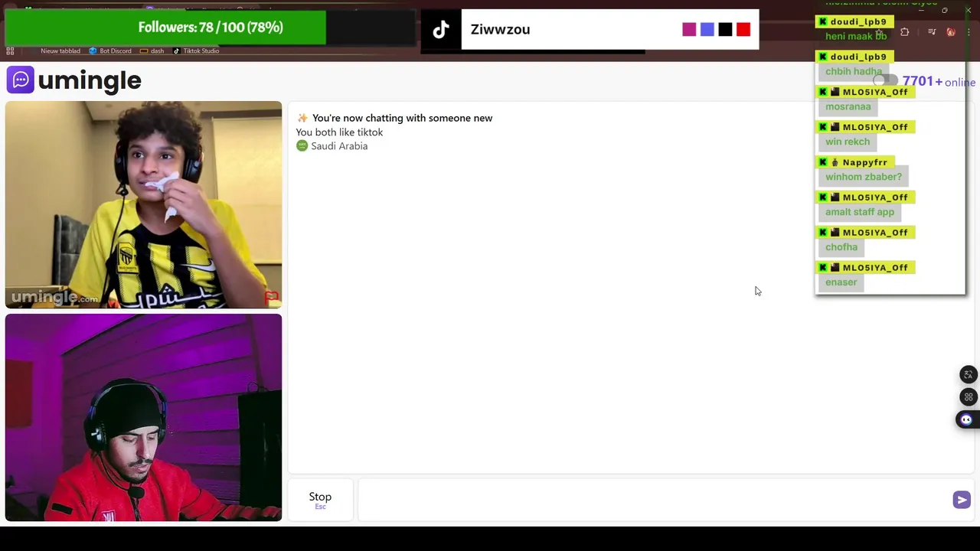Click the "heni maak bb" chat message

click(x=855, y=36)
